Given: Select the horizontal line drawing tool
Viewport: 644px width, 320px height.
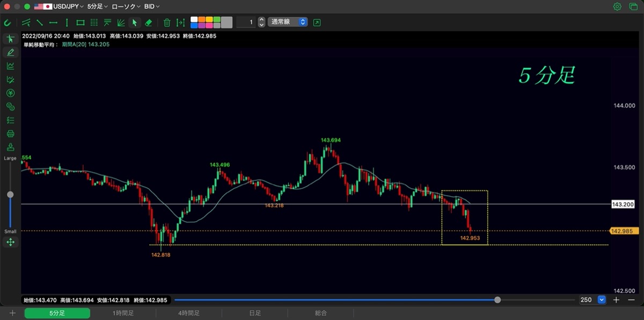Looking at the screenshot, I should pos(53,23).
